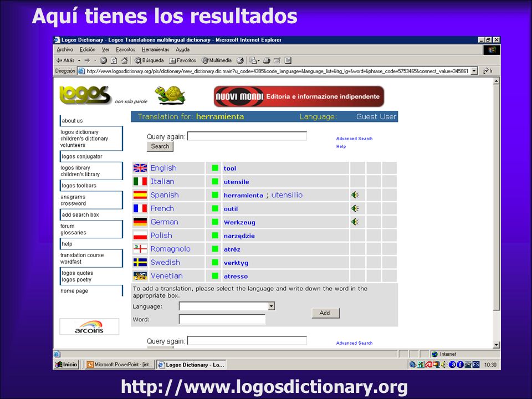This screenshot has width=532, height=399.
Task: Play the German pronunciation speaker icon
Action: (355, 222)
